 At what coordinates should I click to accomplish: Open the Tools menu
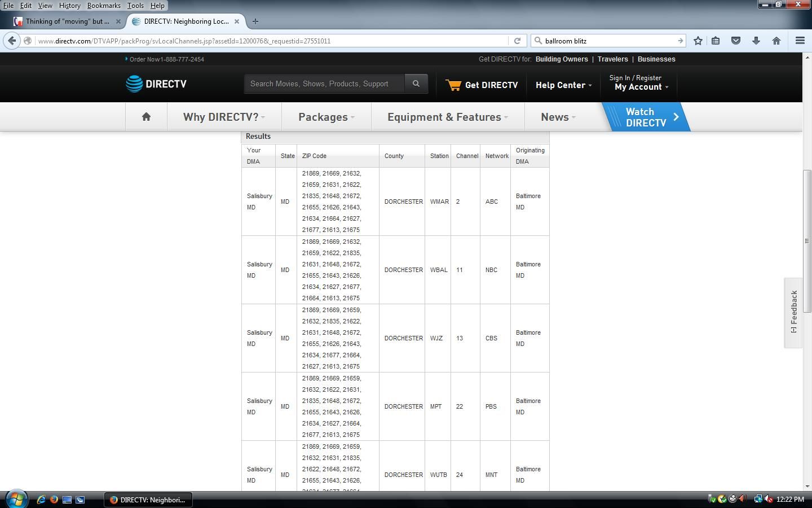point(135,5)
